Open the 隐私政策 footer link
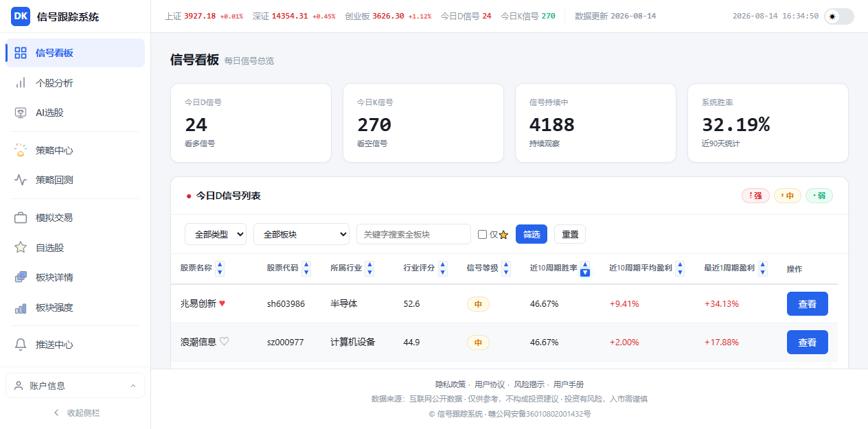868x429 pixels. point(450,384)
